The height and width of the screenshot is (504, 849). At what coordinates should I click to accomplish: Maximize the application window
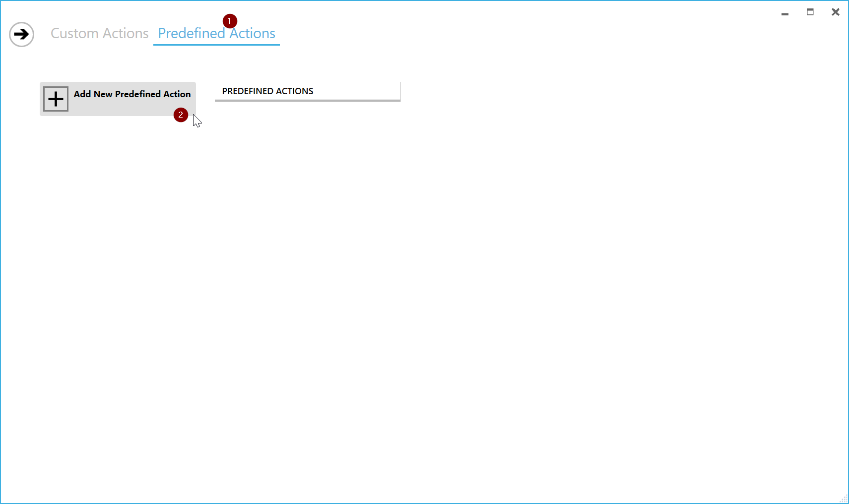tap(810, 12)
